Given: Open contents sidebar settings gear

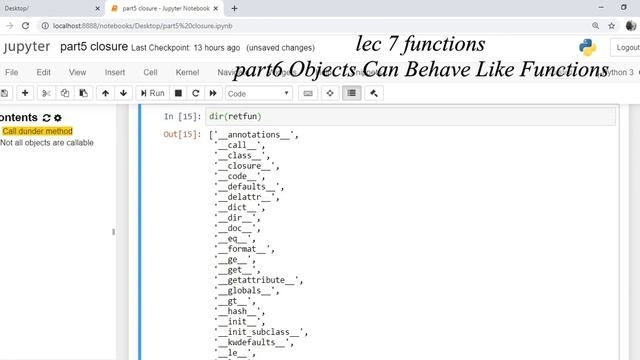Looking at the screenshot, I should (x=58, y=118).
